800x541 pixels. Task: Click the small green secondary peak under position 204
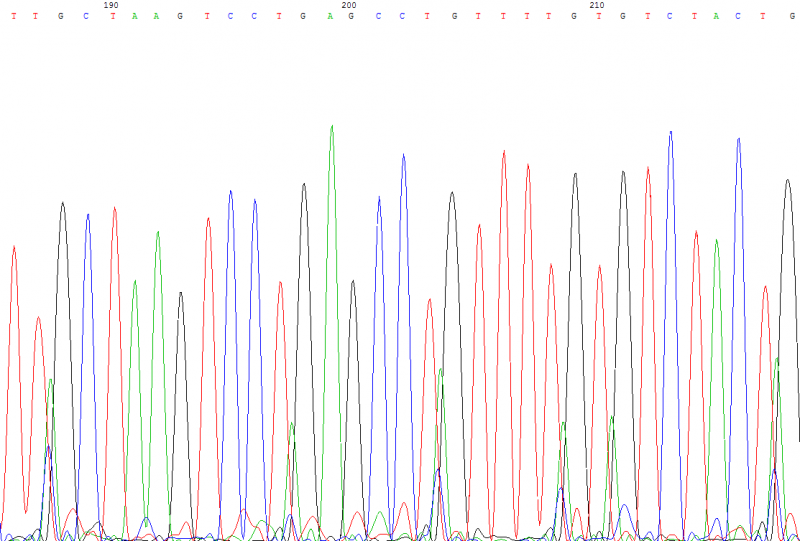click(441, 370)
